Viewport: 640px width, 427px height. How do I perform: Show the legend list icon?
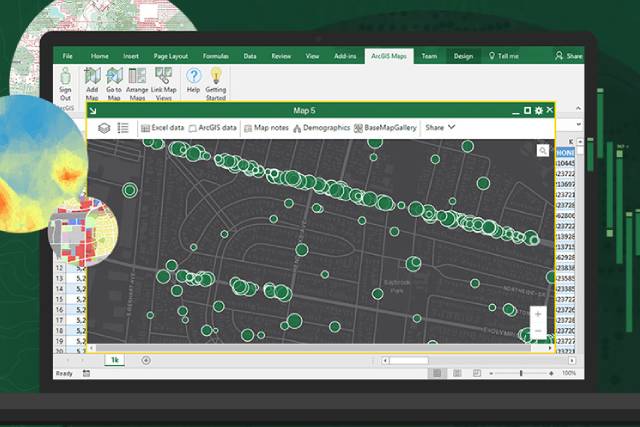point(123,128)
